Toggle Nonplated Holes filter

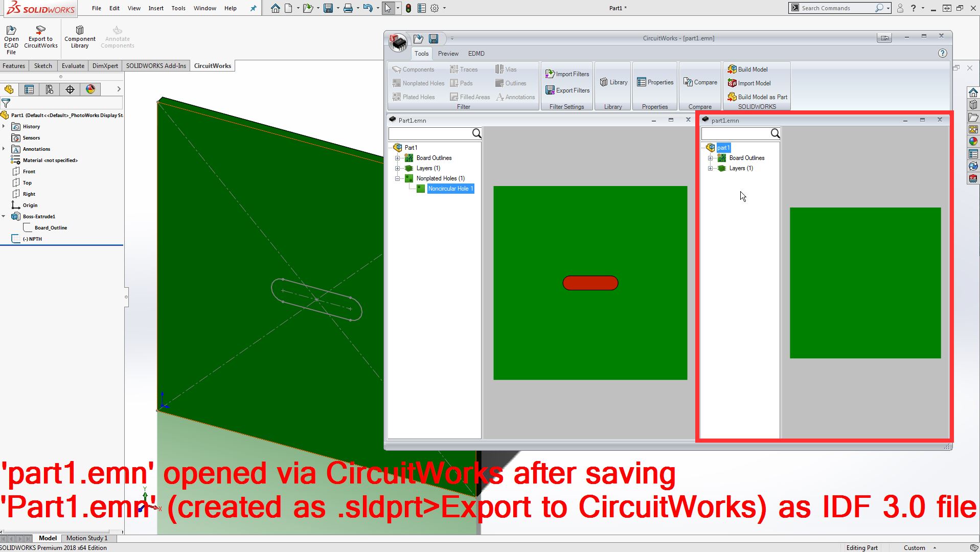tap(418, 83)
